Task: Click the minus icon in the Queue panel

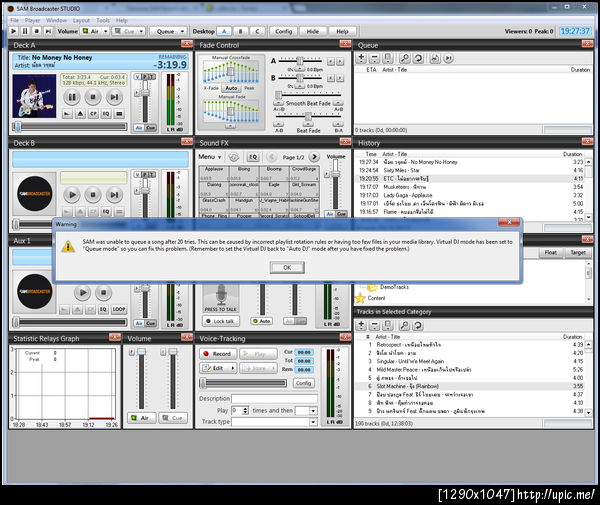Action: pyautogui.click(x=374, y=58)
